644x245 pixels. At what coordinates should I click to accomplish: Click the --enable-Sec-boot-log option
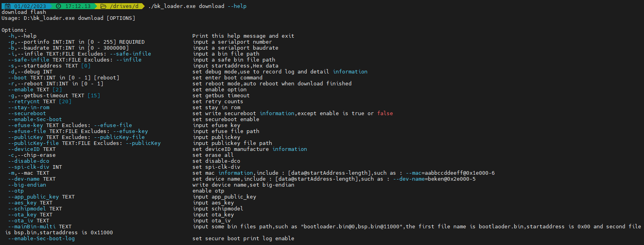tap(41, 238)
